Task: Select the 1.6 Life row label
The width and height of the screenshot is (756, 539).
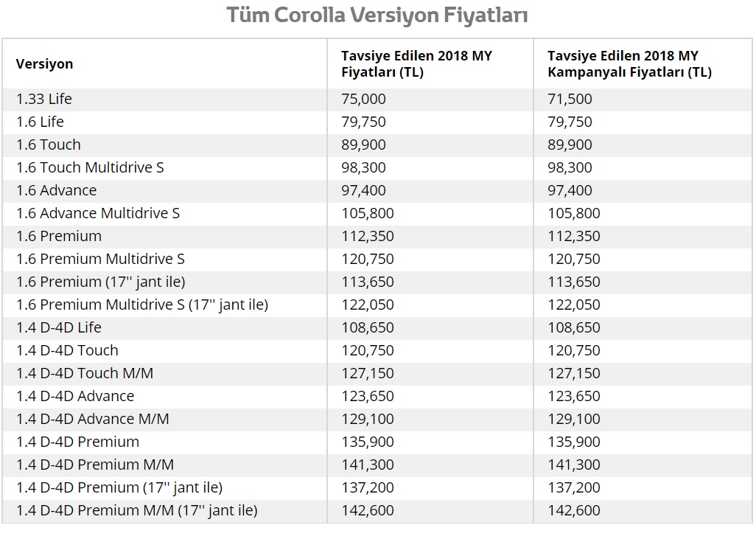Action: click(x=40, y=122)
